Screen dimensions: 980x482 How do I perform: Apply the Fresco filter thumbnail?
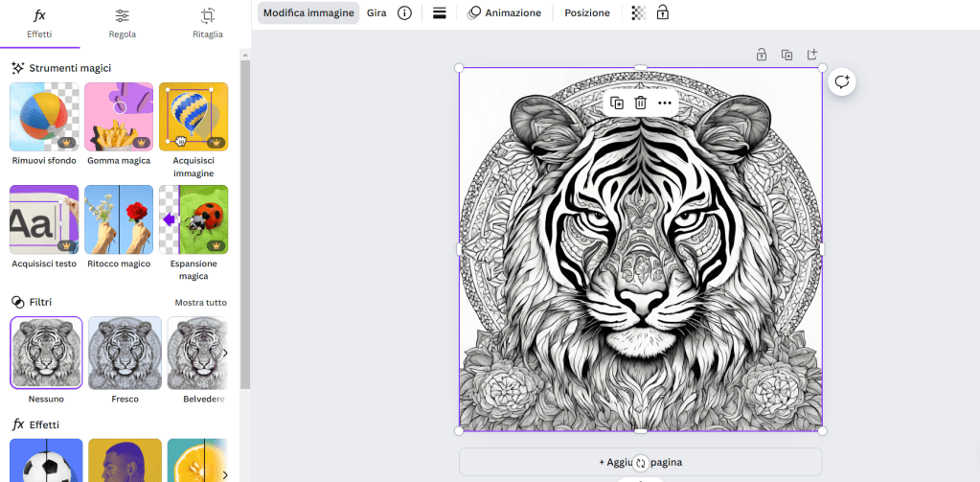click(125, 354)
